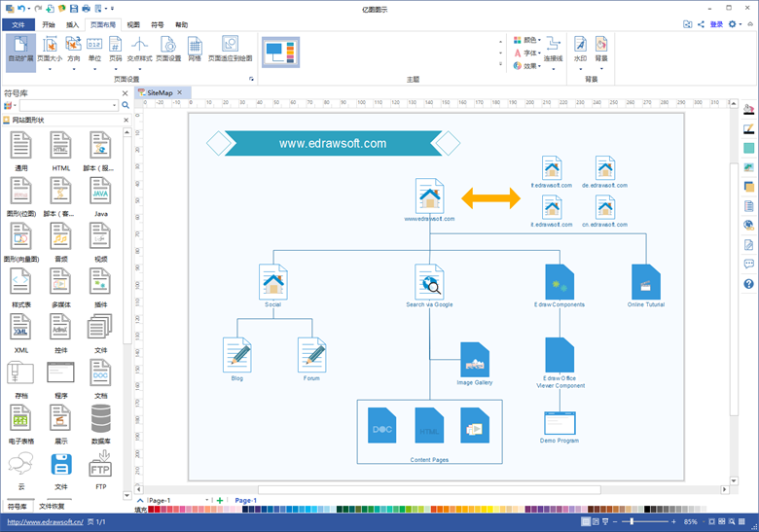Viewport: 759px width, 532px height.
Task: Expand the 页面设置 group dialog launcher
Action: 251,79
